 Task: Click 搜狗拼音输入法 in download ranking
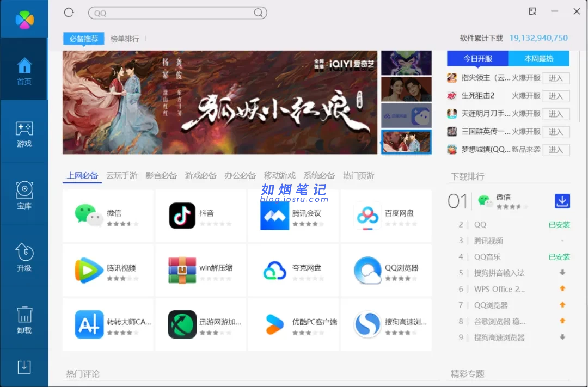point(499,273)
